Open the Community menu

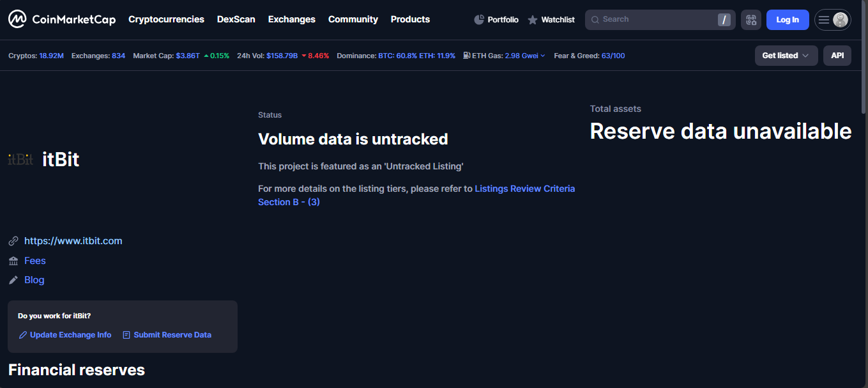[353, 19]
